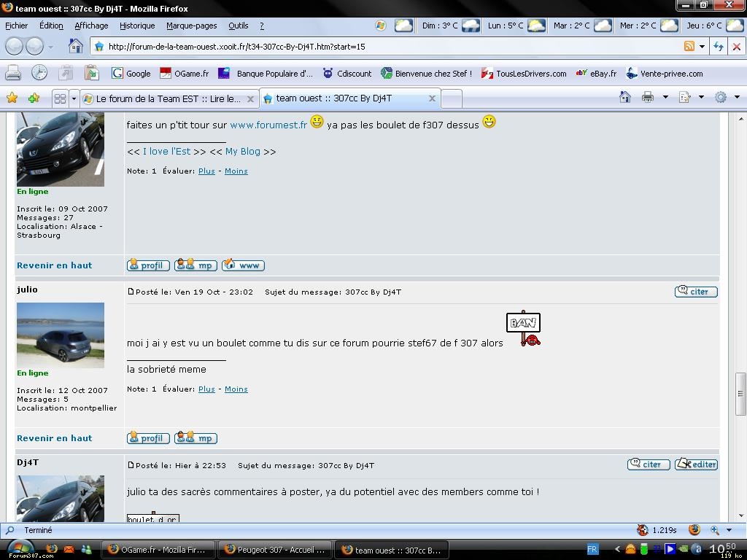Click julio's avatar car thumbnail
The image size is (747, 560).
click(x=61, y=335)
